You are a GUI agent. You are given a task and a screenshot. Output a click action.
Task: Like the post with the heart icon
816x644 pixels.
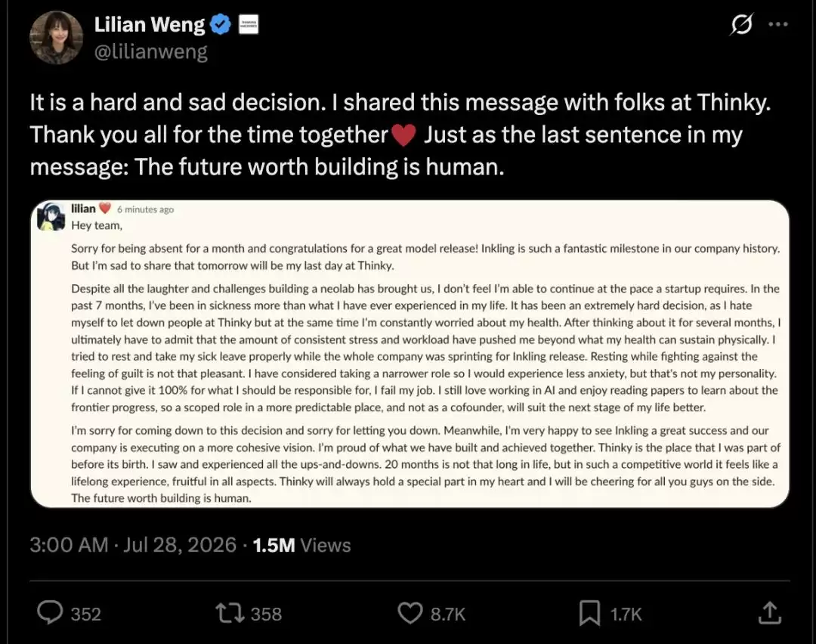click(410, 613)
